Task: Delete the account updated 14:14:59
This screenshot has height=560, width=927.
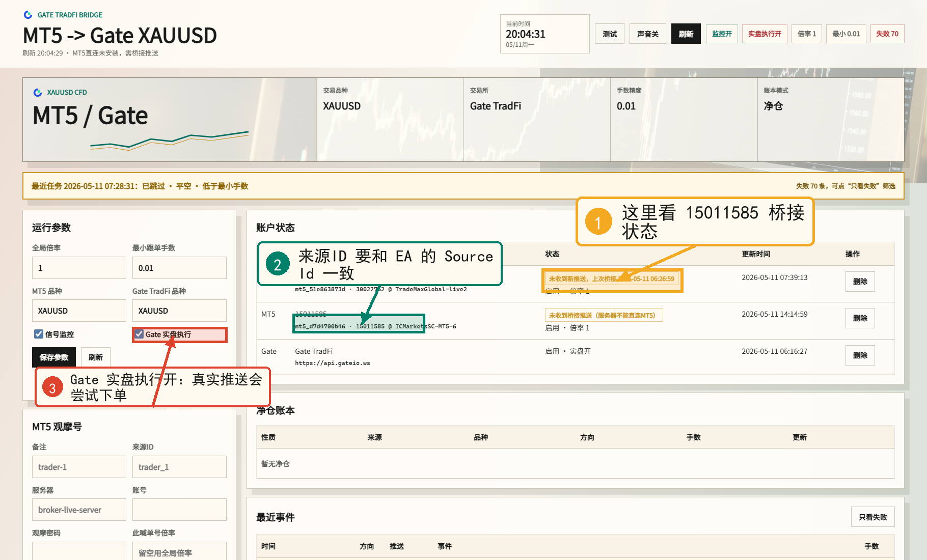Action: (x=860, y=318)
